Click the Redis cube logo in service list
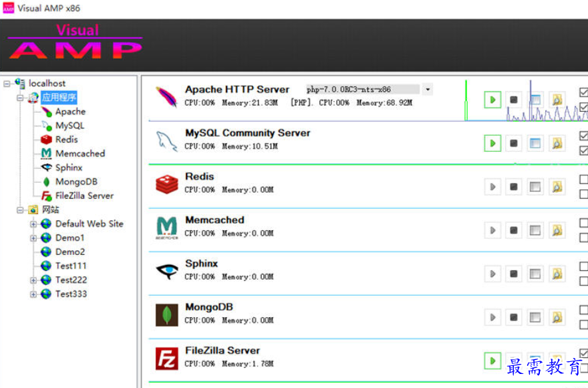Viewport: 588px width, 388px height. tap(166, 185)
